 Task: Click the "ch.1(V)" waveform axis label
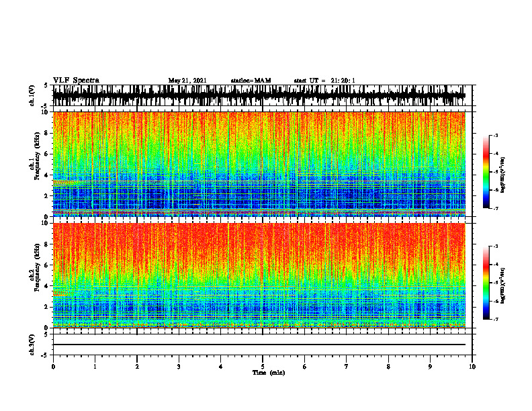click(32, 95)
